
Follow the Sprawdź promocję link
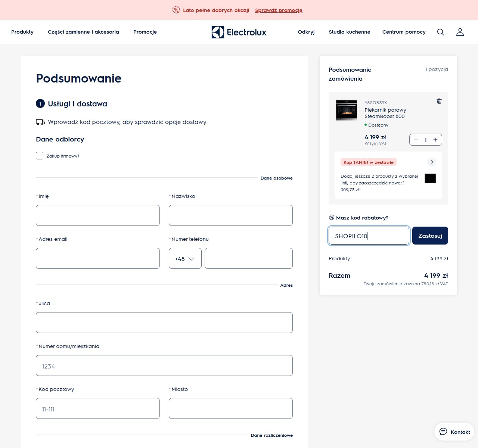pos(279,10)
